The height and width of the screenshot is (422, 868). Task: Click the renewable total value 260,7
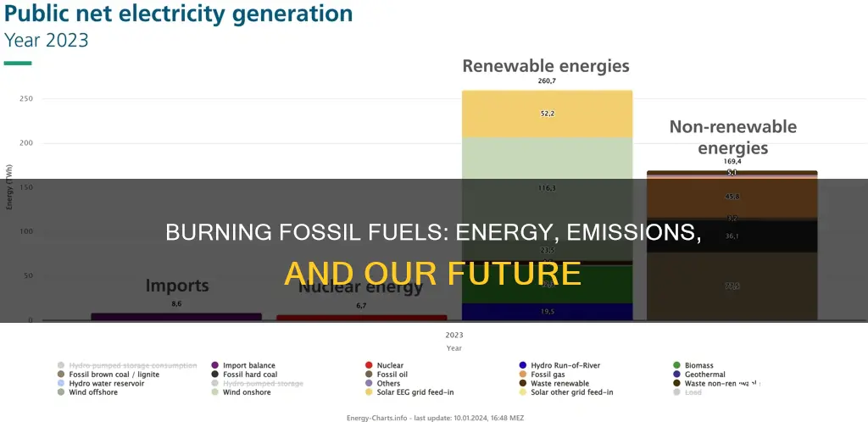click(547, 81)
